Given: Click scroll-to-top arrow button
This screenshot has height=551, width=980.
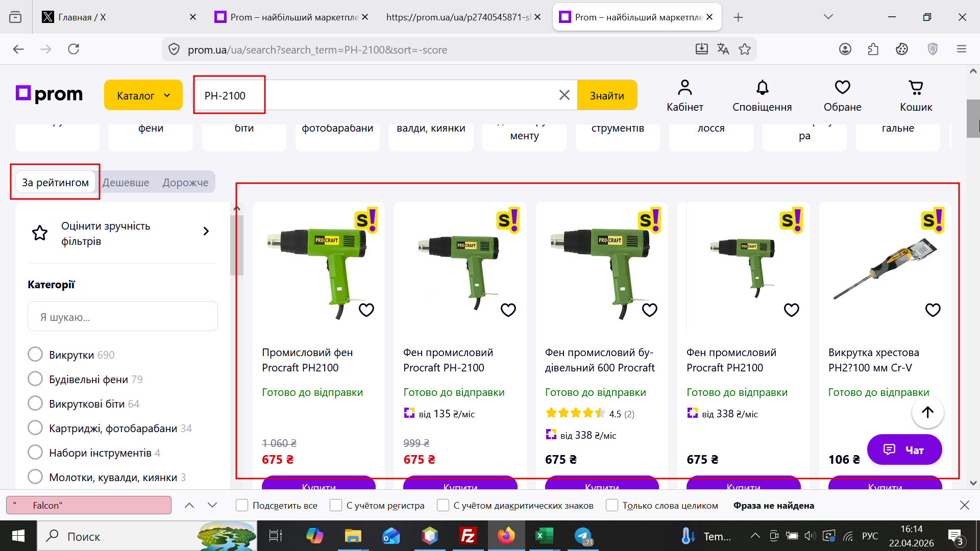Looking at the screenshot, I should pyautogui.click(x=927, y=412).
